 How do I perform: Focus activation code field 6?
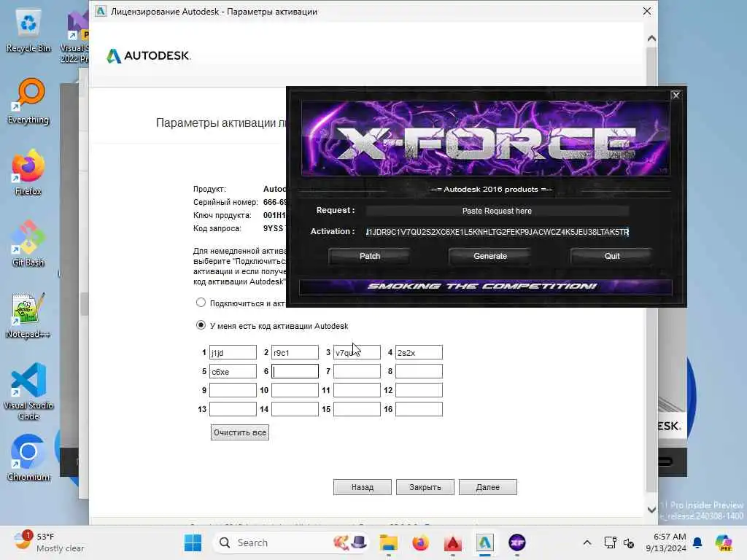pos(295,371)
